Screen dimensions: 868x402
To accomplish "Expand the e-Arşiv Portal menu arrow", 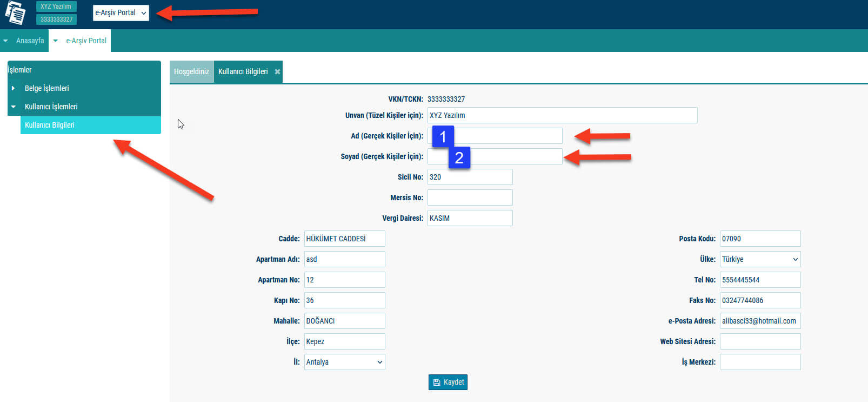I will [55, 41].
